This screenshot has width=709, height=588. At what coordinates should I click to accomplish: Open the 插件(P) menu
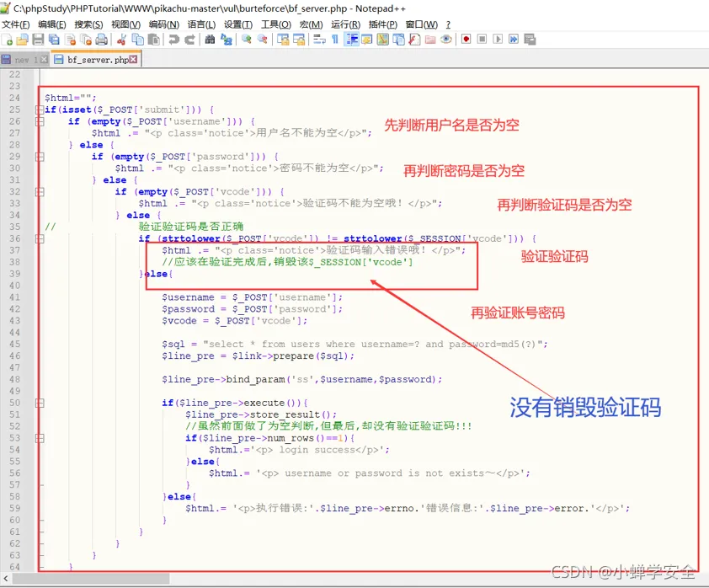pyautogui.click(x=382, y=24)
